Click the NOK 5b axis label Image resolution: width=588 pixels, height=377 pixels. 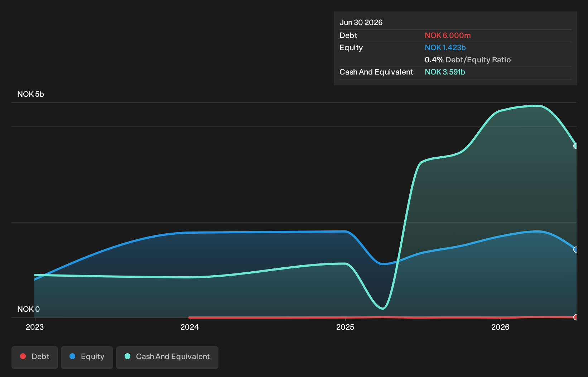(x=30, y=94)
